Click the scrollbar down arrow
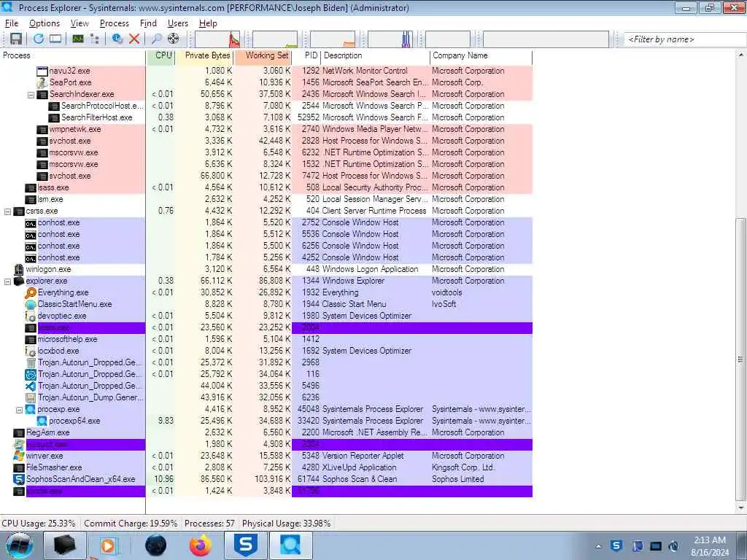Viewport: 747px width, 560px height. (x=740, y=508)
